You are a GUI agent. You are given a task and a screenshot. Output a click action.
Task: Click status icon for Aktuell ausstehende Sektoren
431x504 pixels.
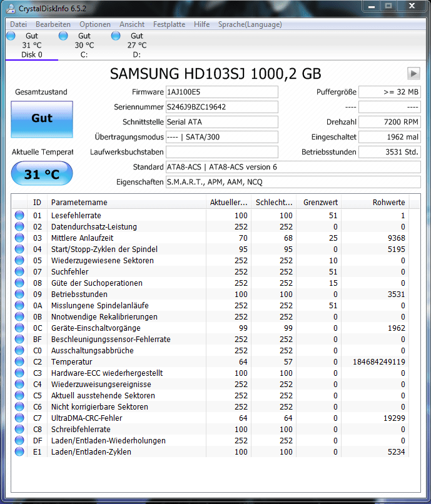pyautogui.click(x=19, y=395)
